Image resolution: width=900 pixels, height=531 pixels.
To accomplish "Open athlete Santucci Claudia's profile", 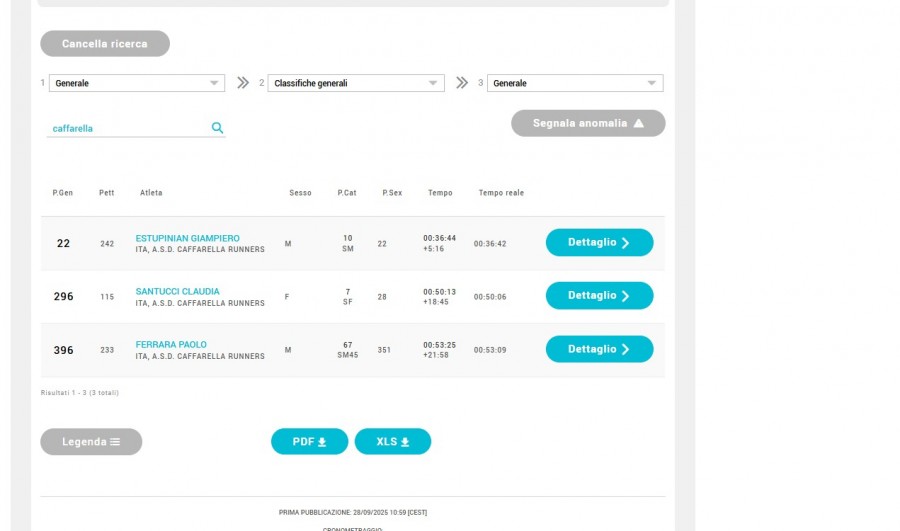I will tap(177, 291).
